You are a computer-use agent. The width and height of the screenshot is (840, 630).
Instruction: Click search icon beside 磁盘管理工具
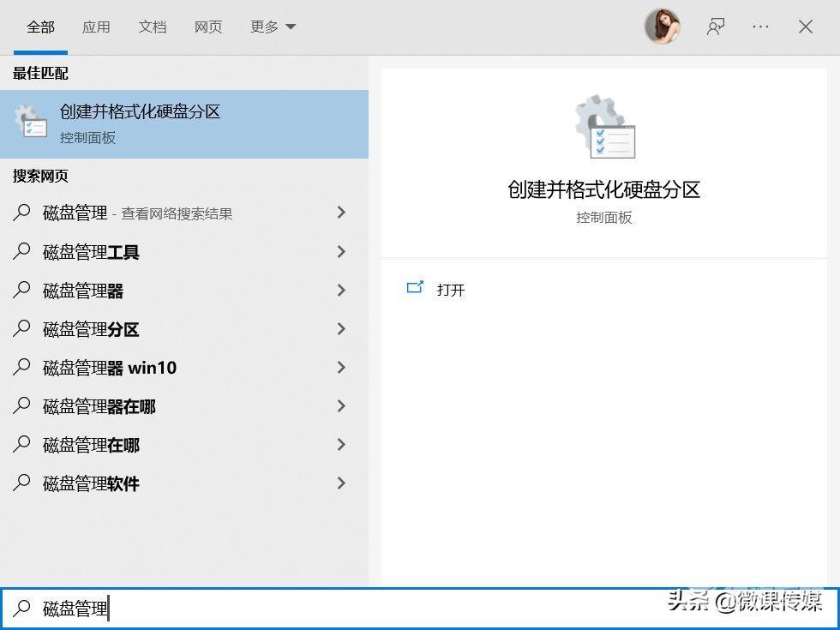click(21, 251)
